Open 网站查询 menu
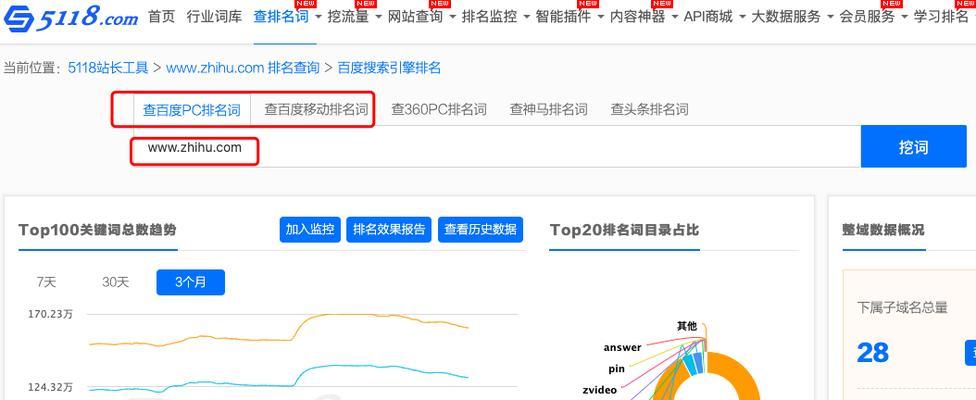The height and width of the screenshot is (400, 976). coord(415,17)
